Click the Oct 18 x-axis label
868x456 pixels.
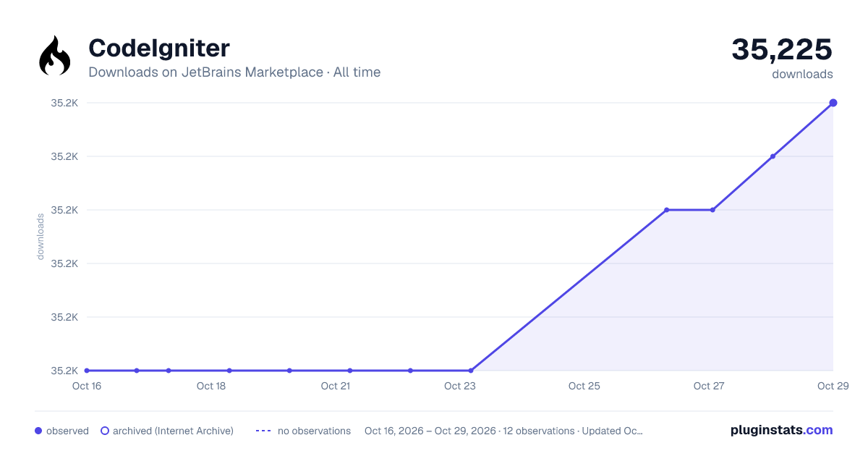211,386
